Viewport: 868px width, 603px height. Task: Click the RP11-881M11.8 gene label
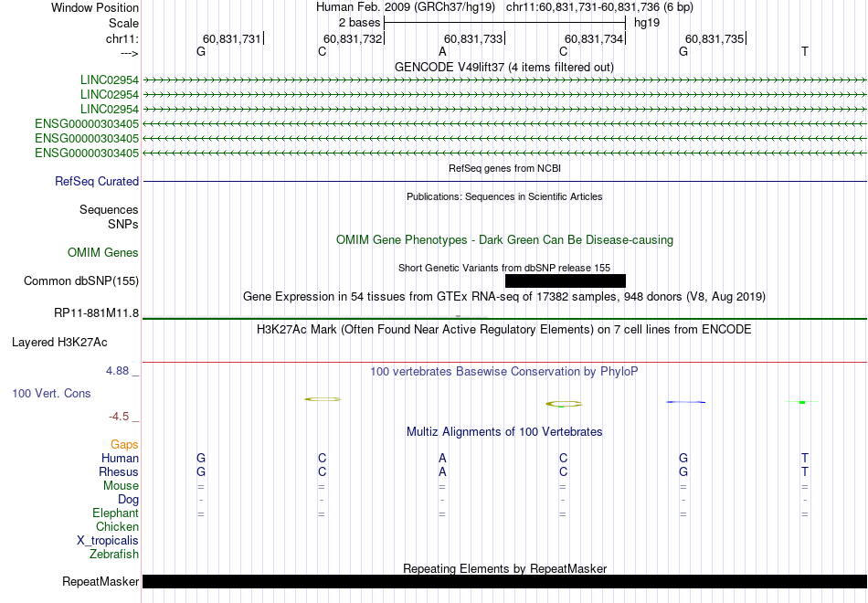point(96,312)
